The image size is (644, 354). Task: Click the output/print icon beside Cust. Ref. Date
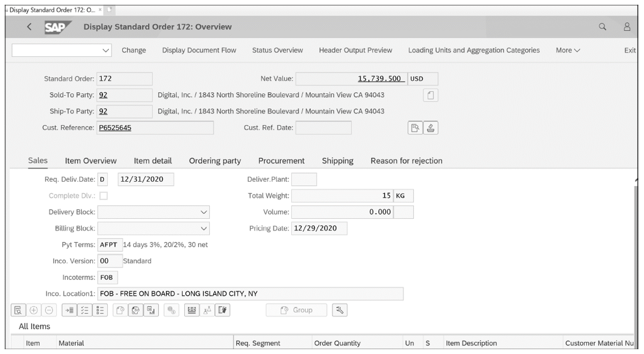click(x=430, y=127)
